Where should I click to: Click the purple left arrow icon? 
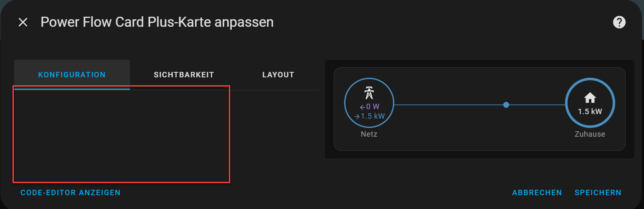363,107
